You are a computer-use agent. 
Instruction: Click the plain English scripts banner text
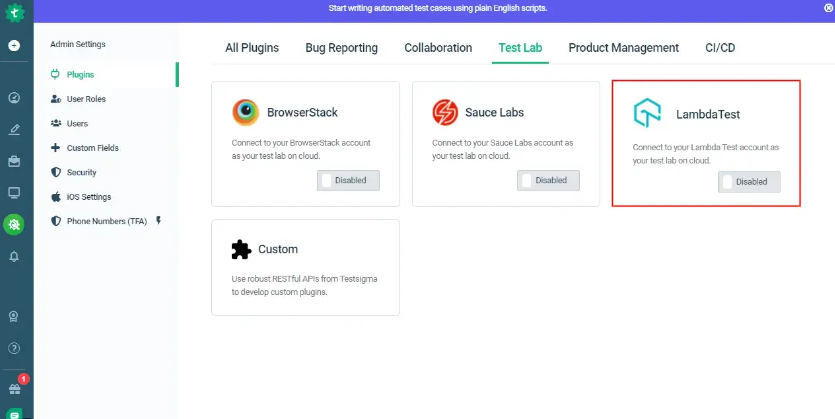(438, 8)
